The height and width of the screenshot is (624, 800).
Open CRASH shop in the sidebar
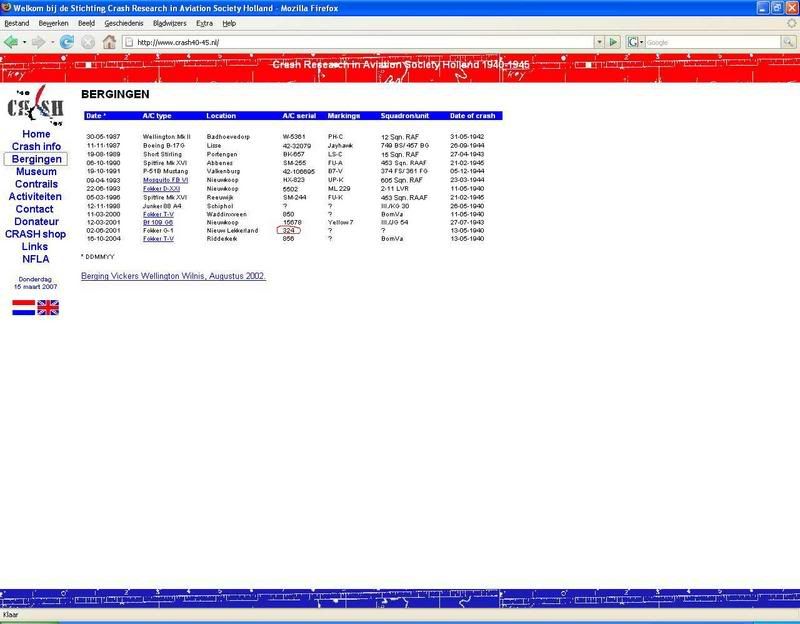(x=35, y=234)
